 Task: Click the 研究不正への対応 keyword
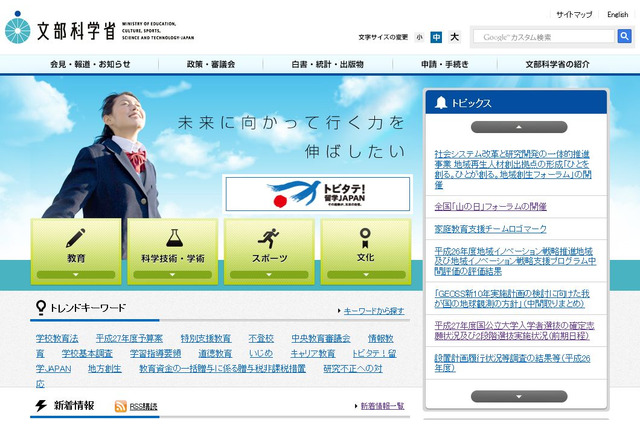click(353, 368)
